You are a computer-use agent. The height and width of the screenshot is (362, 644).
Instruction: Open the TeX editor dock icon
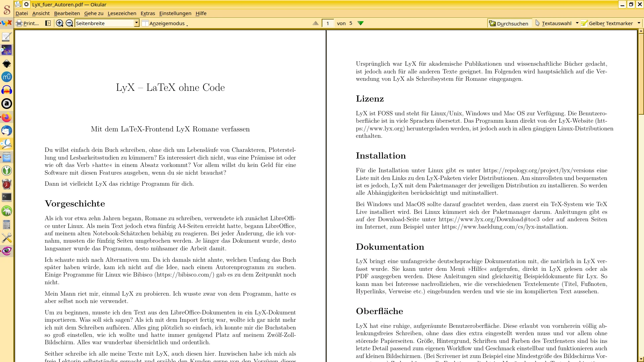[x=7, y=50]
